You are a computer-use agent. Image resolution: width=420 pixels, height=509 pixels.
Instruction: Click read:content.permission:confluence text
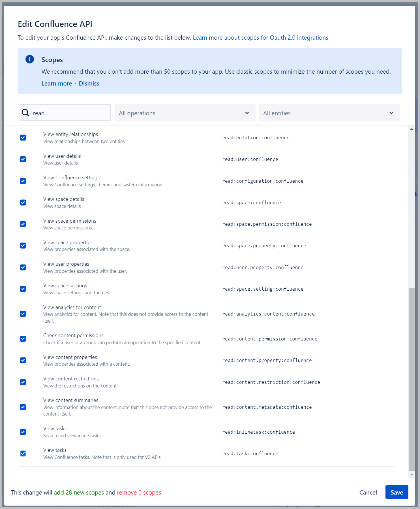coord(270,339)
